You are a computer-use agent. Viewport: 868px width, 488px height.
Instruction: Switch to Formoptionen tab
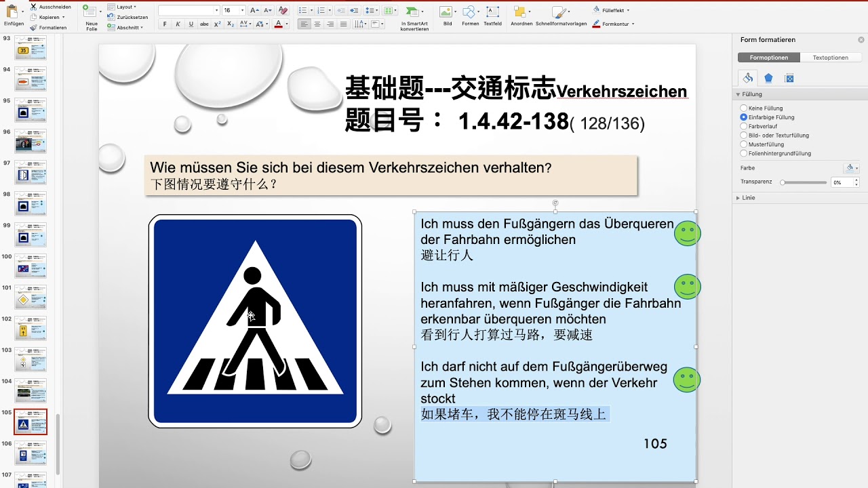[769, 58]
